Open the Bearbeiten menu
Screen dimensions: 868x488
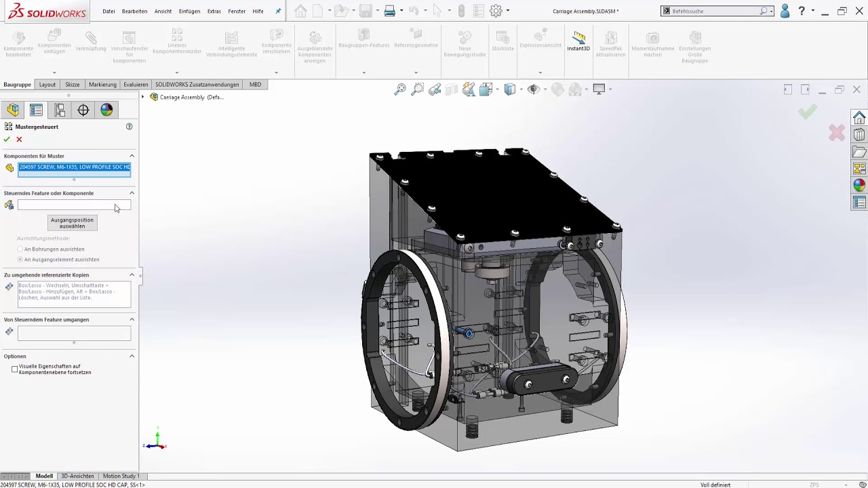(134, 12)
